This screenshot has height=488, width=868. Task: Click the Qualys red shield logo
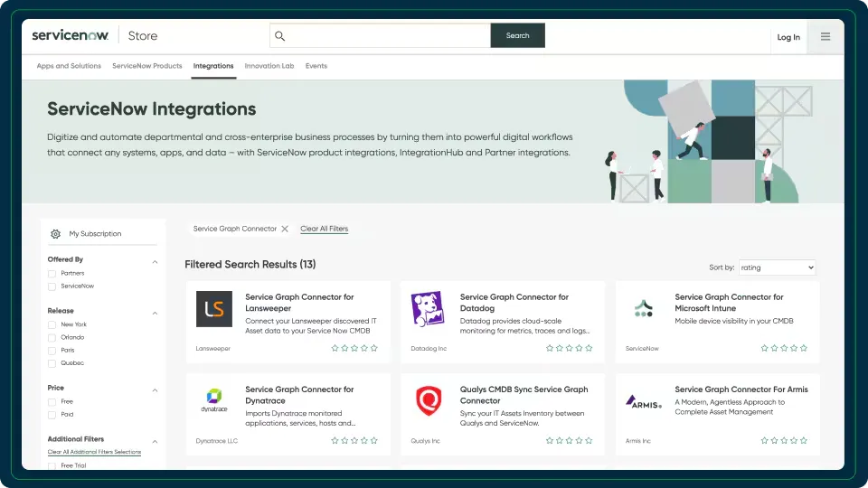pos(429,400)
